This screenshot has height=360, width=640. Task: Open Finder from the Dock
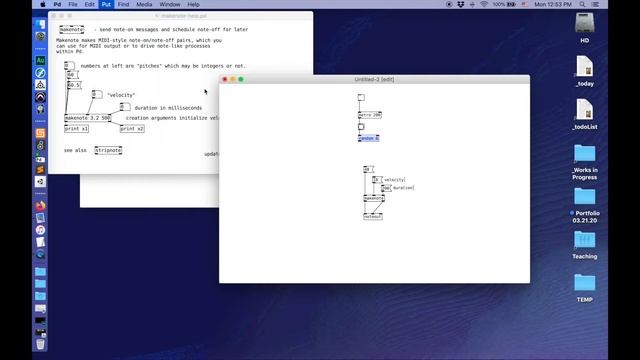coord(40,24)
